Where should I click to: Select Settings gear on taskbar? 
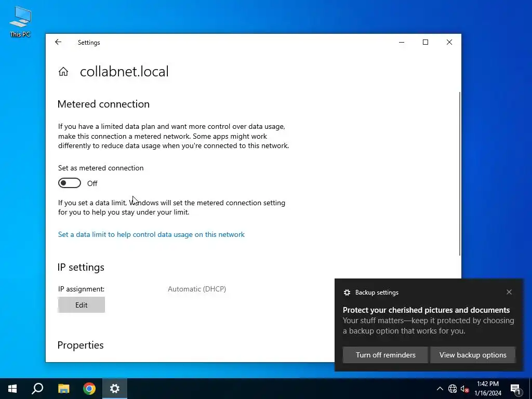[x=115, y=389]
